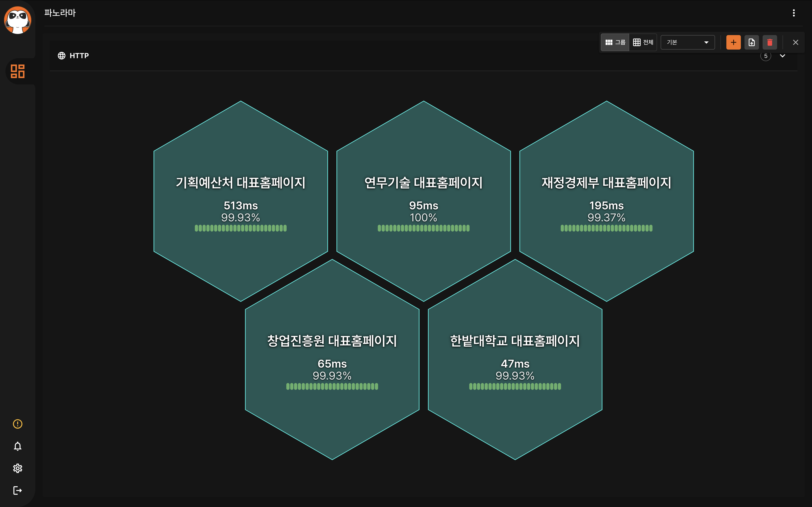Switch to 전체 all view
Screen dimensions: 812x507
tap(643, 42)
